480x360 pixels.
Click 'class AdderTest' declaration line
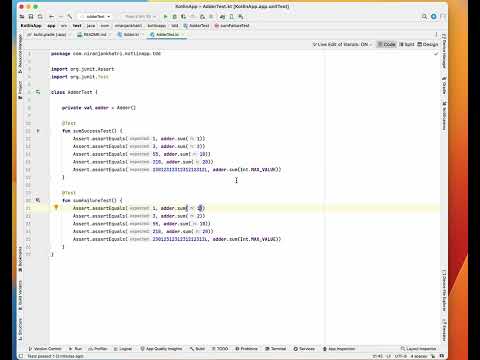(x=74, y=92)
